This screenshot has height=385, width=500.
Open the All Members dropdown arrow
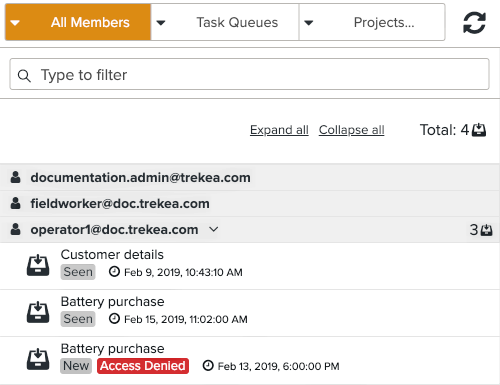coord(15,23)
